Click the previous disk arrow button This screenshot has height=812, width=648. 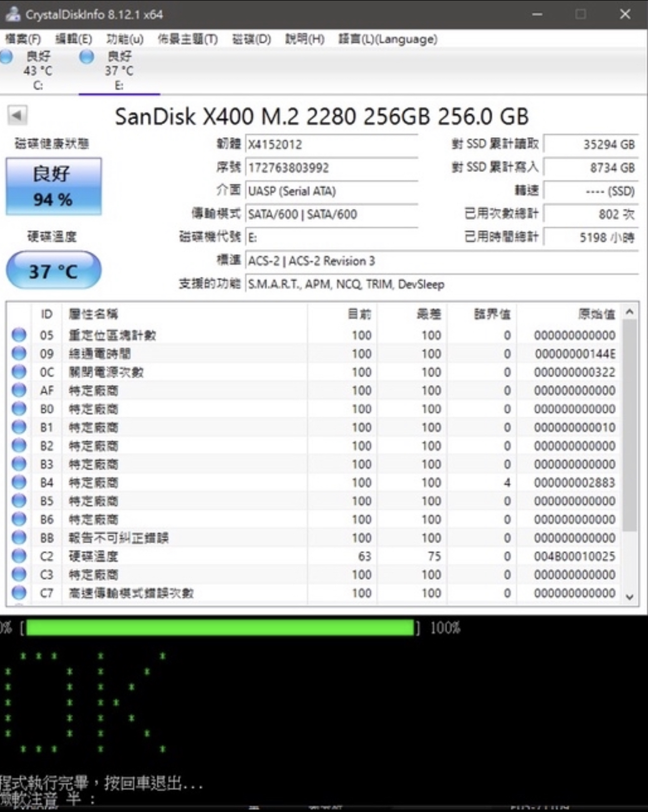click(17, 115)
